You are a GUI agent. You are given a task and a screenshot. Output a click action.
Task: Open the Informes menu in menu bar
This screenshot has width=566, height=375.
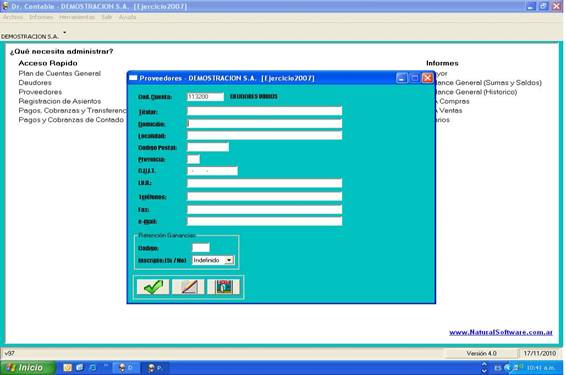pyautogui.click(x=41, y=17)
